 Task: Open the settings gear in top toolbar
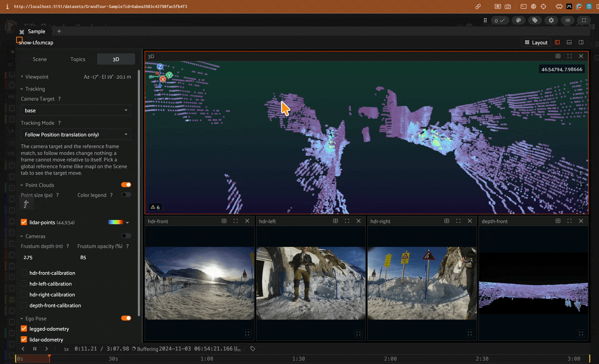coord(551,20)
